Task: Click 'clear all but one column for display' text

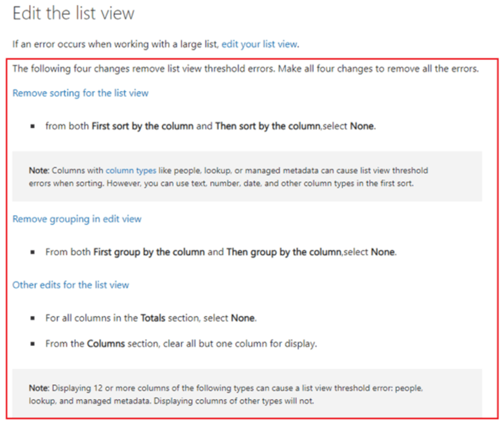Action: click(239, 344)
